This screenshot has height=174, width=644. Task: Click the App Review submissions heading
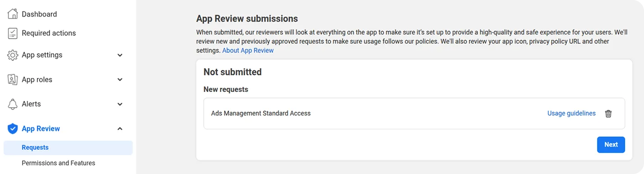click(x=247, y=19)
